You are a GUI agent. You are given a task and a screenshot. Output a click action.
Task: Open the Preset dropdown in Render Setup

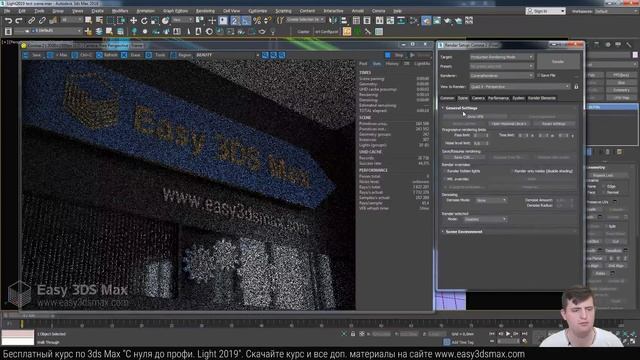(x=501, y=66)
